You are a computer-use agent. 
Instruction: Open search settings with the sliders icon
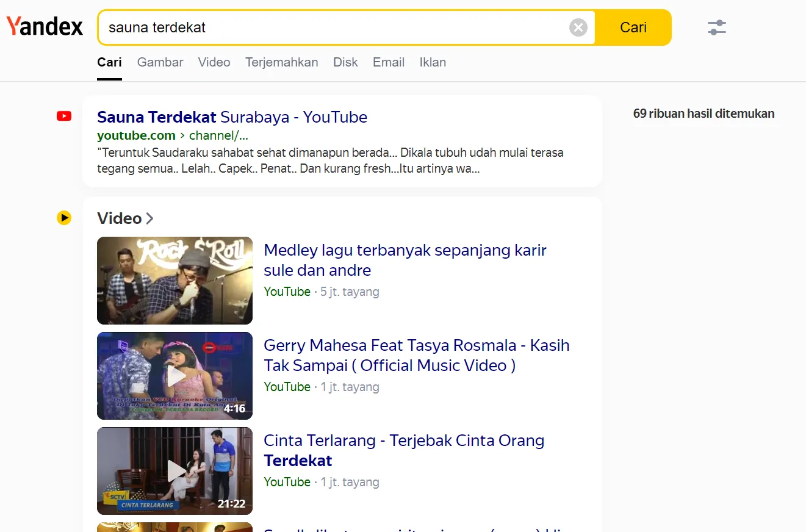[716, 27]
